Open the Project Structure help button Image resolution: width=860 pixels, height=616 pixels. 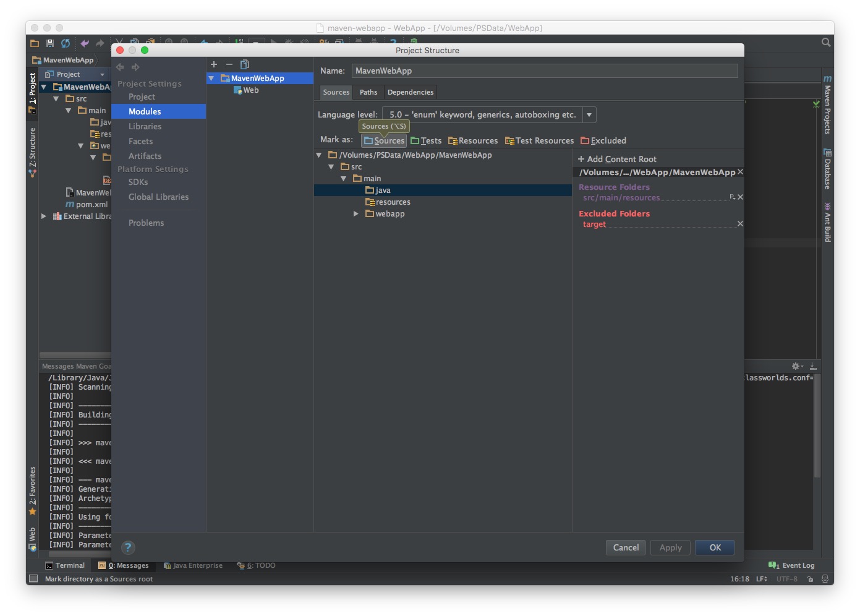pos(128,547)
